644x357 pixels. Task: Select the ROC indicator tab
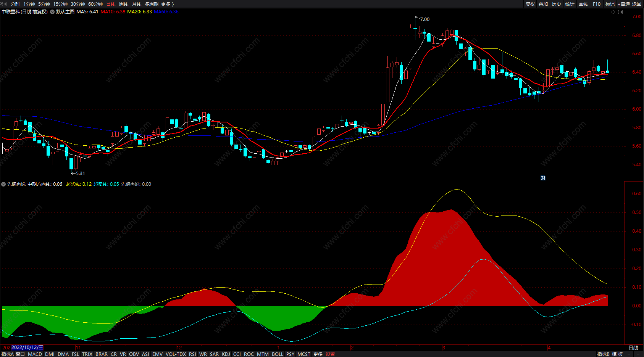249,354
